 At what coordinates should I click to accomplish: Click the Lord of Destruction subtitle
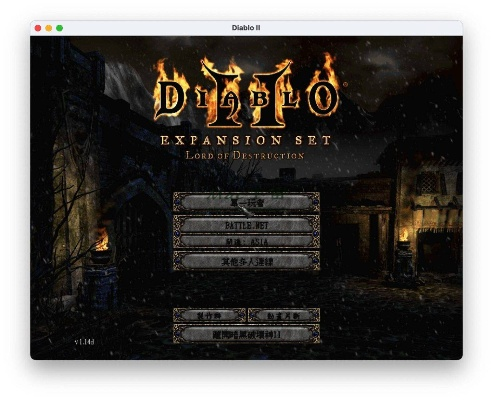tap(245, 155)
